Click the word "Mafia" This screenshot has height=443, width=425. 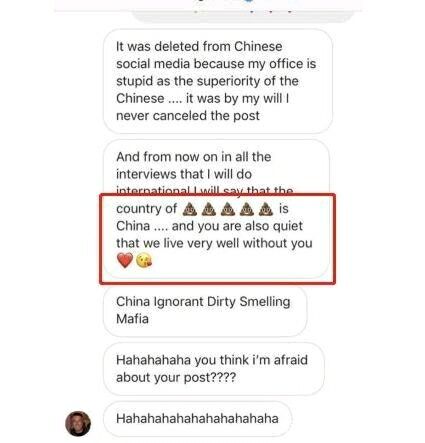click(132, 319)
